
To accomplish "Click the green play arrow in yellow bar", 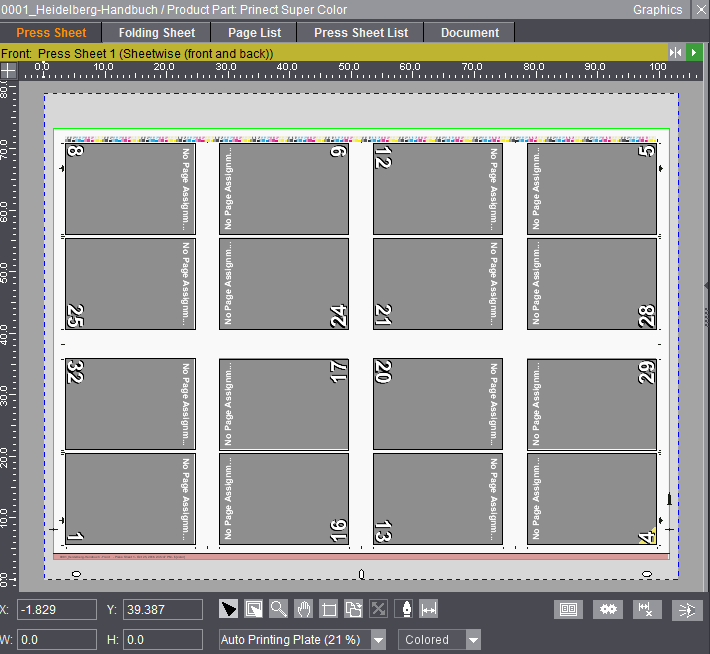I will [x=694, y=52].
